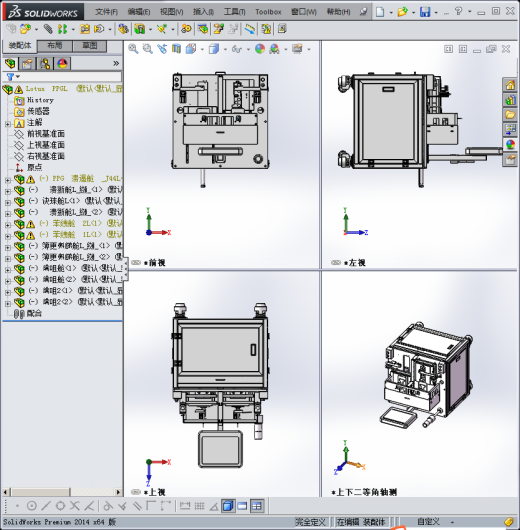520x530 pixels.
Task: Open the Appearances color ball in task pane
Action: [510, 144]
